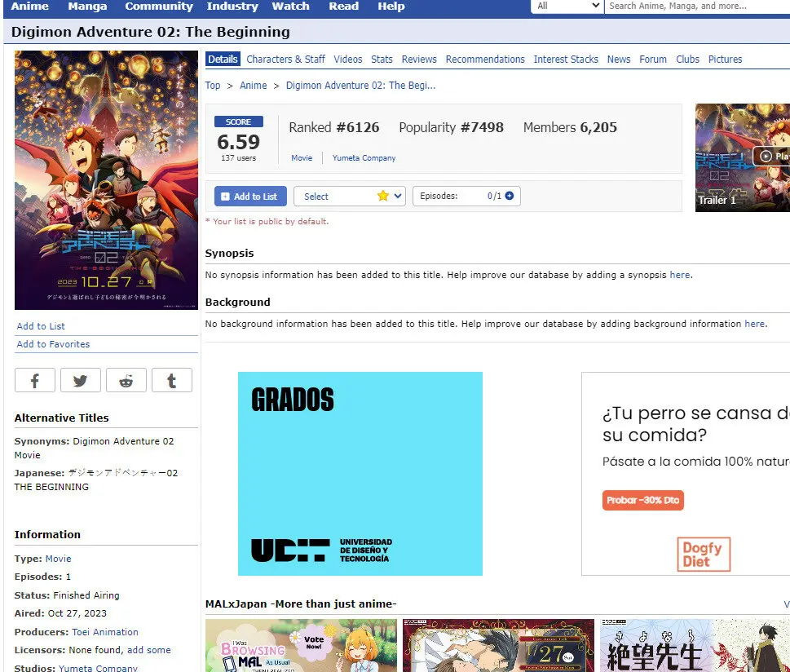The image size is (790, 672).
Task: Open the Community menu
Action: (159, 6)
